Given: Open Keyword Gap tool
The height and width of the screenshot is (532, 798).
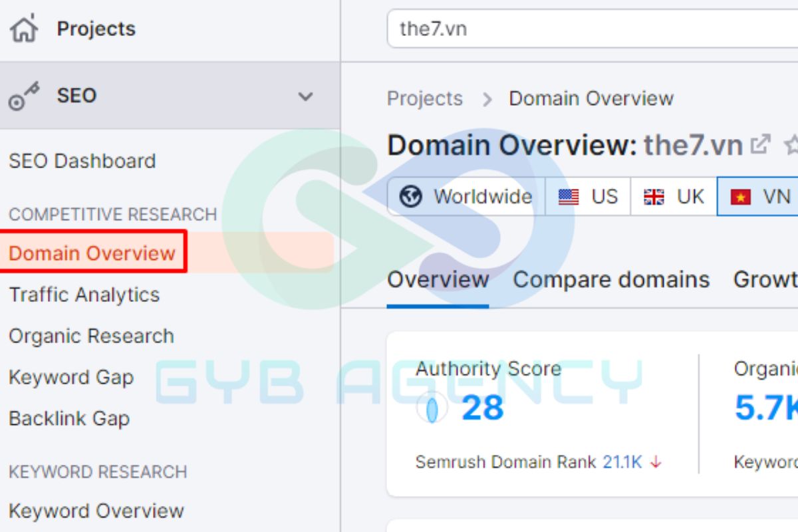Looking at the screenshot, I should [71, 378].
